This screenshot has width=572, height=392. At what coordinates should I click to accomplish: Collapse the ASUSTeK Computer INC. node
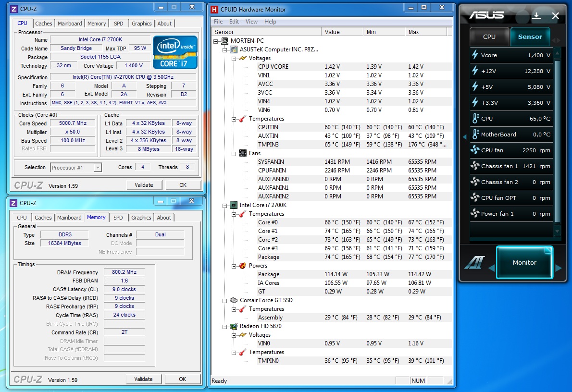tap(225, 50)
